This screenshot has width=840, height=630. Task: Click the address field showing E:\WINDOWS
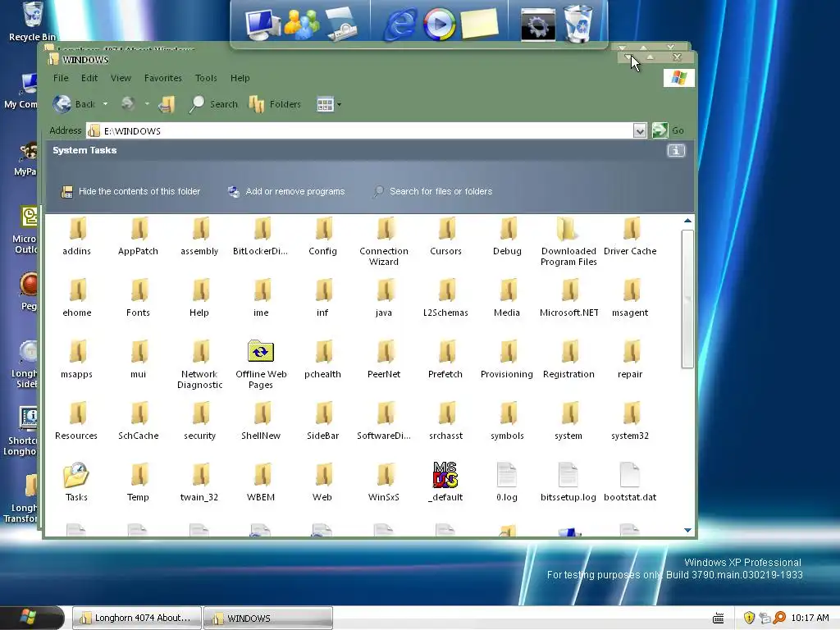click(x=359, y=130)
